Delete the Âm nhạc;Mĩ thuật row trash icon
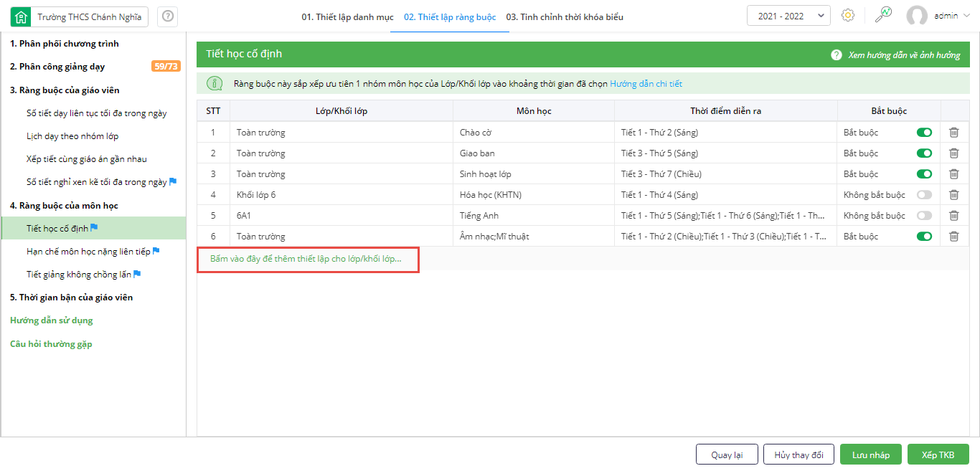 pyautogui.click(x=954, y=237)
